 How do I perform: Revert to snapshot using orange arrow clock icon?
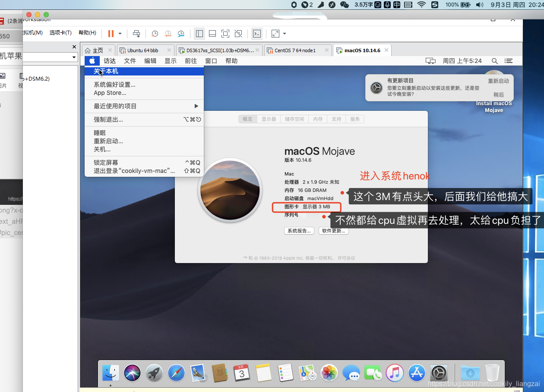point(168,33)
